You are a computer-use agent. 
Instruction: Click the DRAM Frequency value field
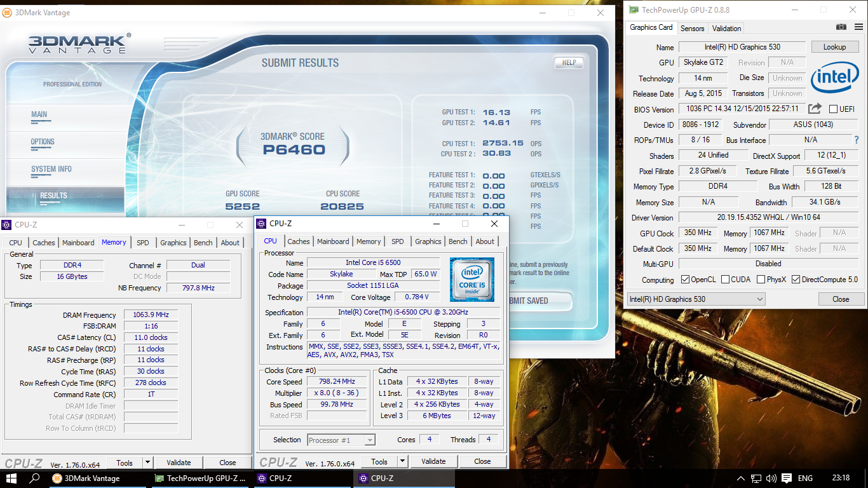coord(151,315)
